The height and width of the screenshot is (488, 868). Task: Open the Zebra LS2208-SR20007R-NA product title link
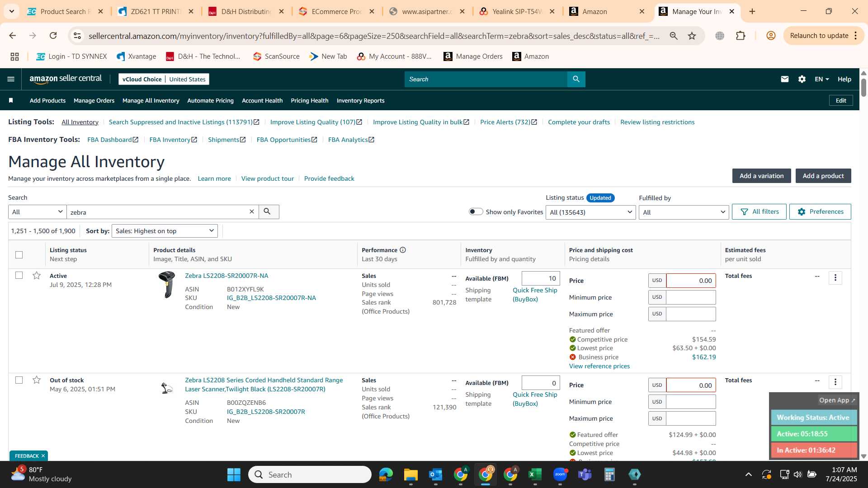click(x=226, y=276)
